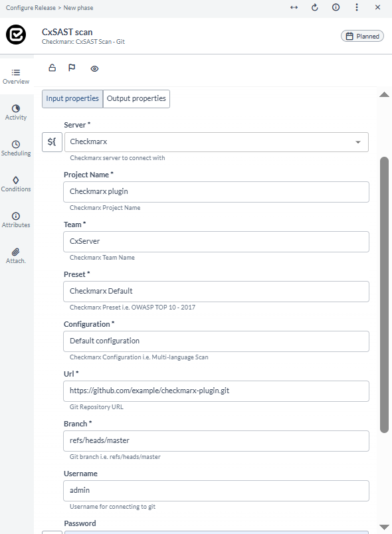Viewport: 392px width, 534px height.
Task: Toggle the eye watcher icon
Action: pos(95,69)
